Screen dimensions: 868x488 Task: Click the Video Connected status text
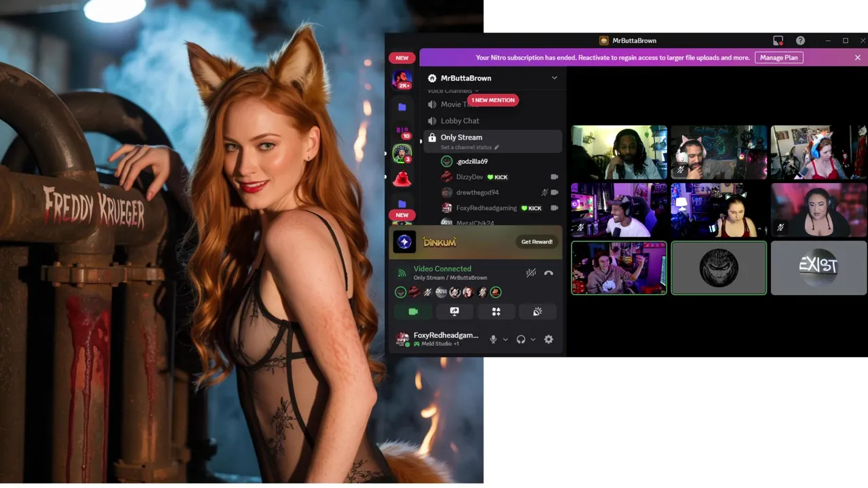click(x=442, y=269)
